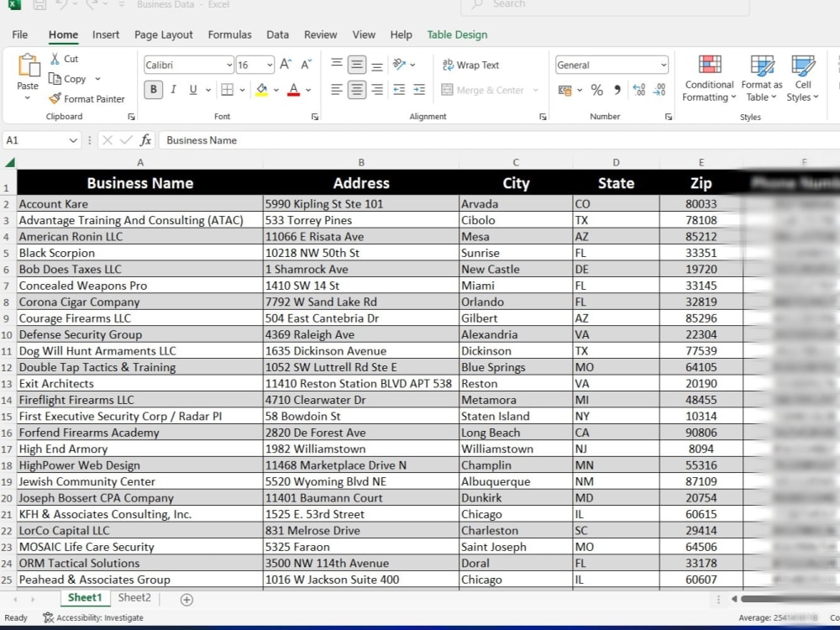The image size is (840, 630).
Task: Toggle Italic formatting
Action: 173,90
